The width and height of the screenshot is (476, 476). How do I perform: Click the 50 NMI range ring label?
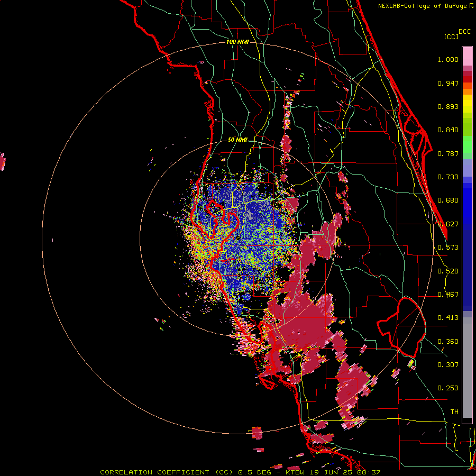(237, 140)
